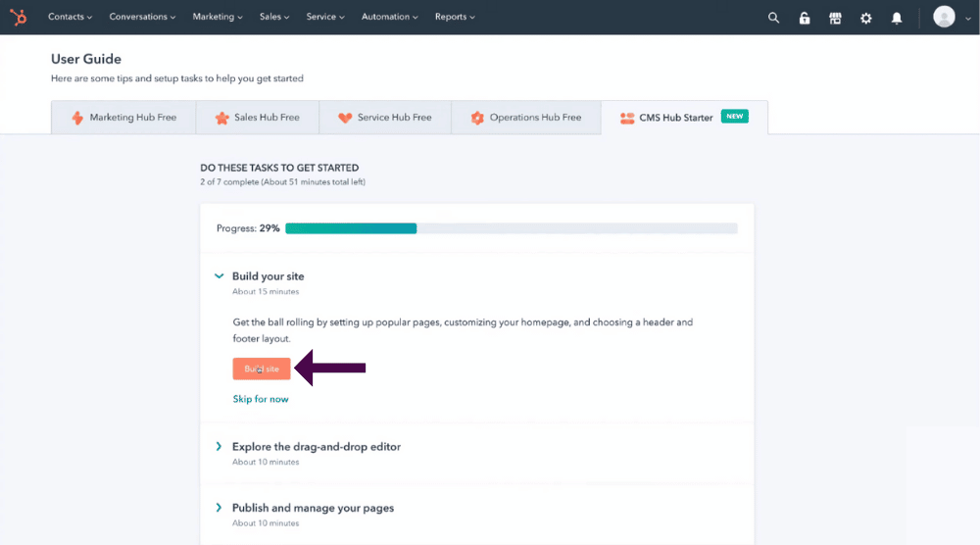Click the HubSpot sprocket logo
This screenshot has width=980, height=545.
click(x=18, y=17)
